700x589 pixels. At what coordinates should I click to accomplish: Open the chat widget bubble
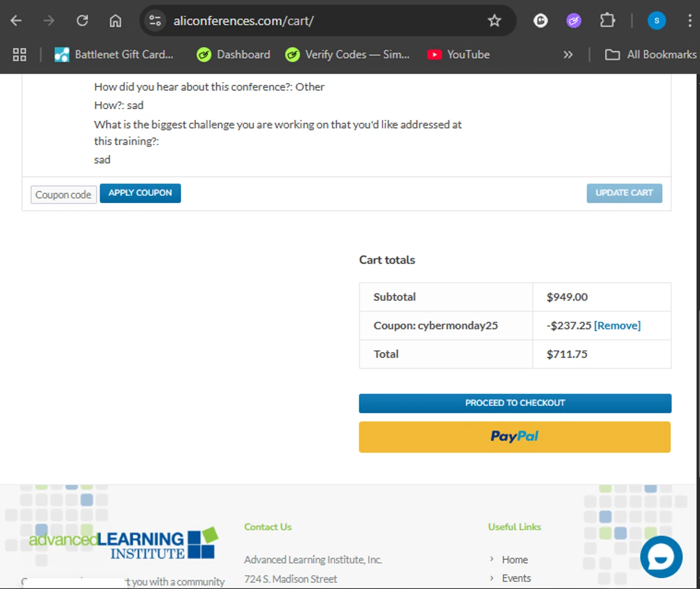click(x=661, y=557)
